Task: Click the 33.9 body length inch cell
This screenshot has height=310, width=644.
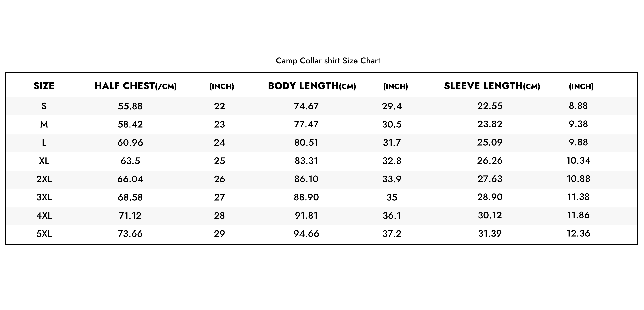Action: (x=392, y=179)
